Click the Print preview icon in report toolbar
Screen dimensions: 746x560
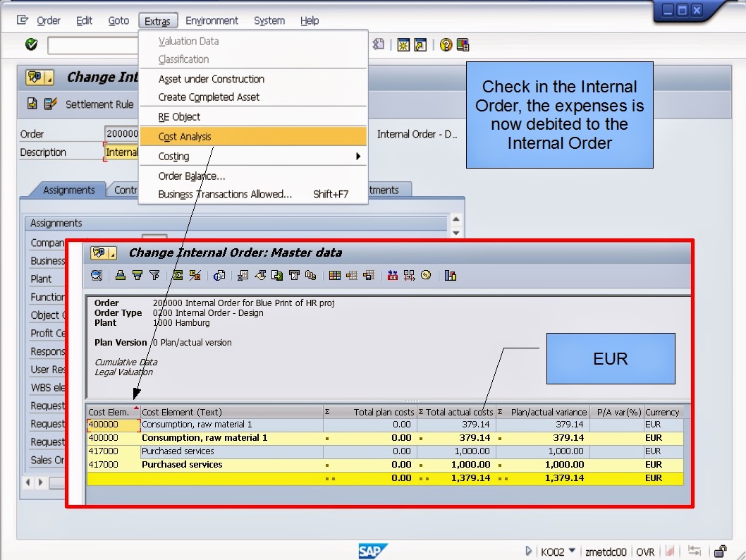[219, 276]
